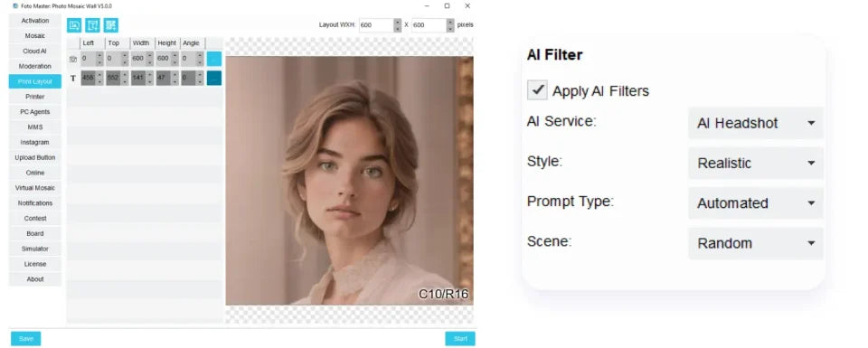The width and height of the screenshot is (868, 348).
Task: Open the Printer tab
Action: pos(35,97)
